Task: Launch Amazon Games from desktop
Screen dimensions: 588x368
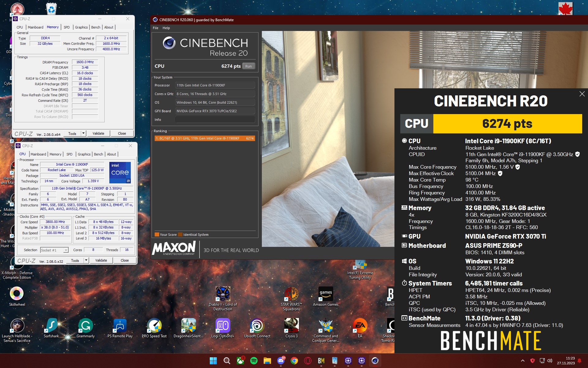Action: [326, 296]
